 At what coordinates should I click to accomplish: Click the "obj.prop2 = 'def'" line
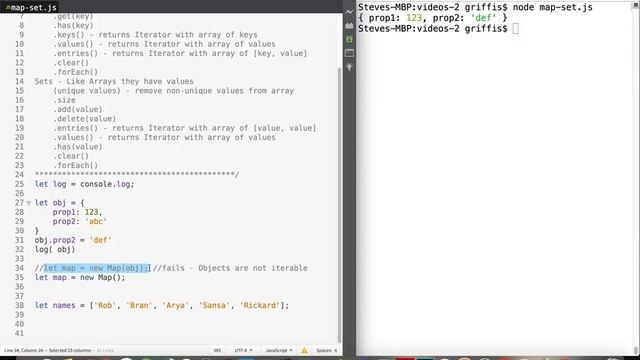(x=73, y=240)
